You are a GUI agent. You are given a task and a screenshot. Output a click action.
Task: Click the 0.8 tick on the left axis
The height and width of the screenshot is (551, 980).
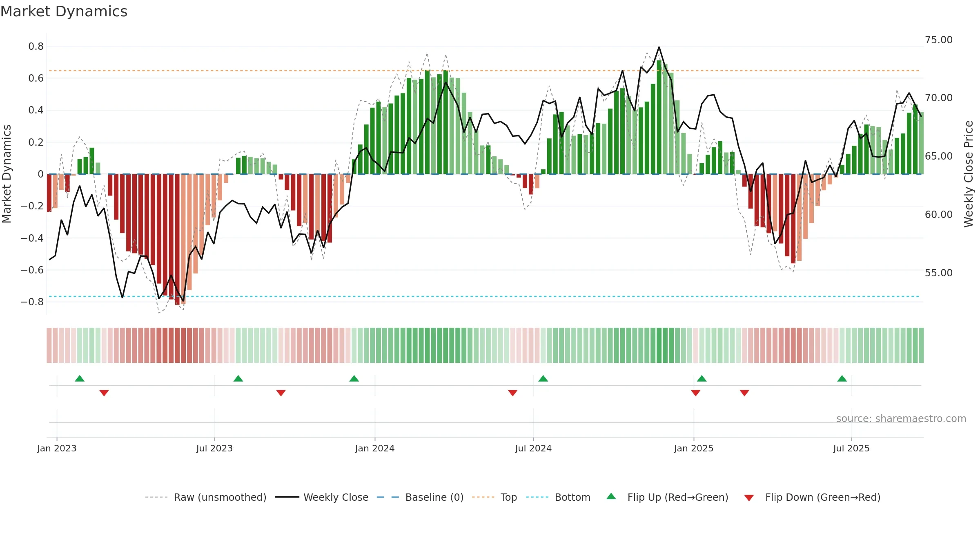coord(36,47)
